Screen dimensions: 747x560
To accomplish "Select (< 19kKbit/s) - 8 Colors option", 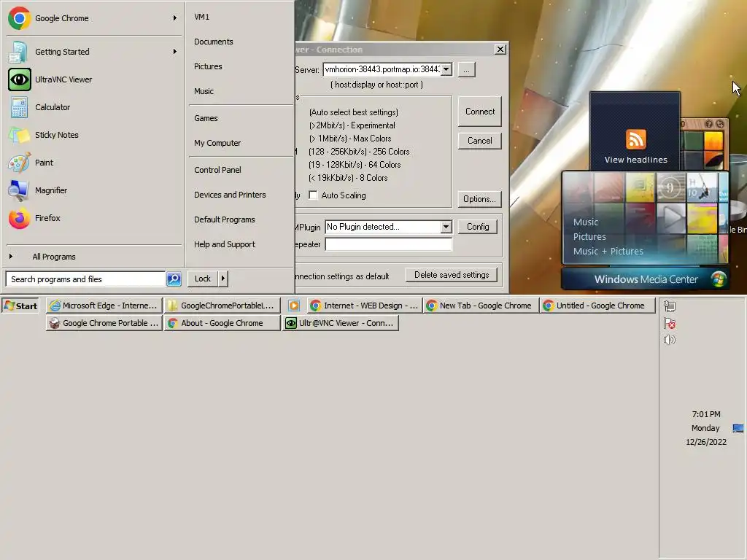I will (348, 178).
